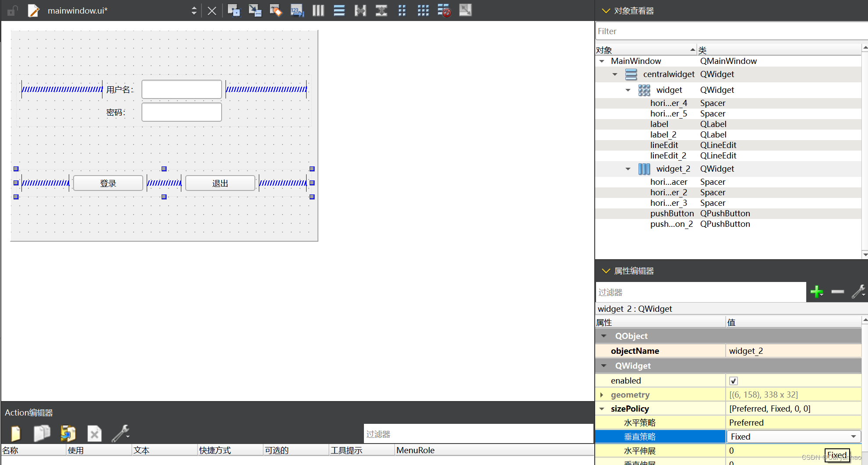Collapse the sizePolicy property
The width and height of the screenshot is (868, 465).
(602, 409)
